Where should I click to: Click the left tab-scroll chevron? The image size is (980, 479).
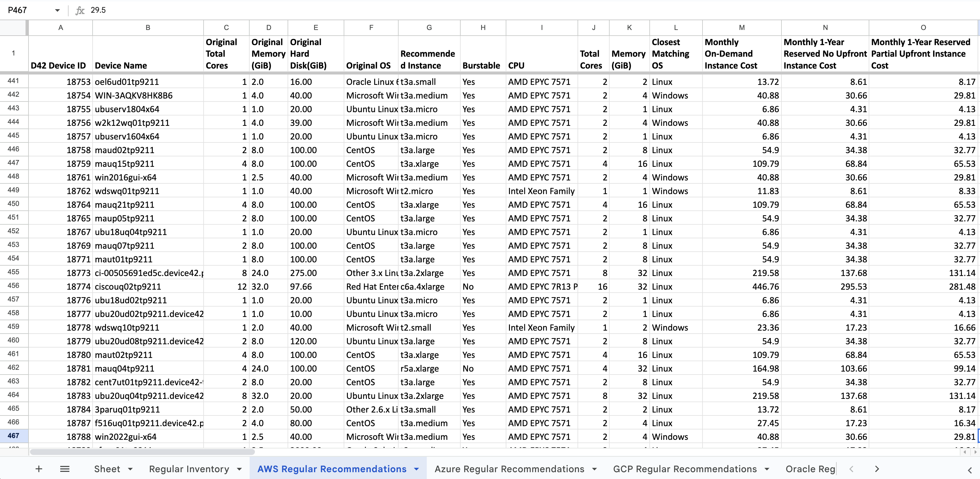pyautogui.click(x=852, y=469)
